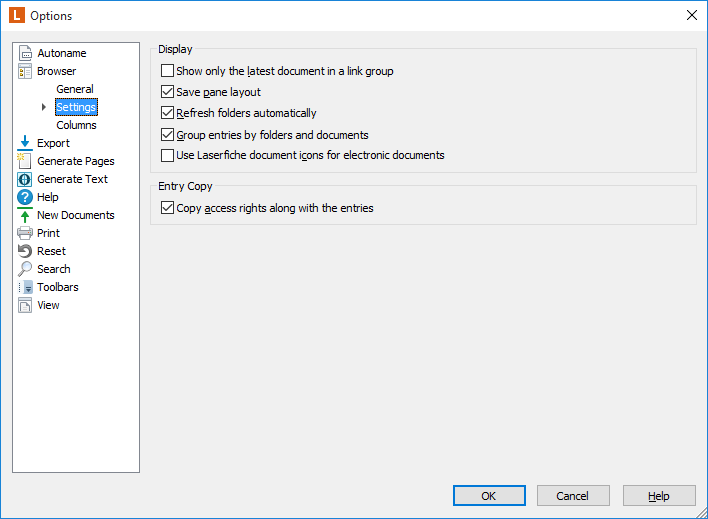Select the Export arrow icon

click(25, 143)
